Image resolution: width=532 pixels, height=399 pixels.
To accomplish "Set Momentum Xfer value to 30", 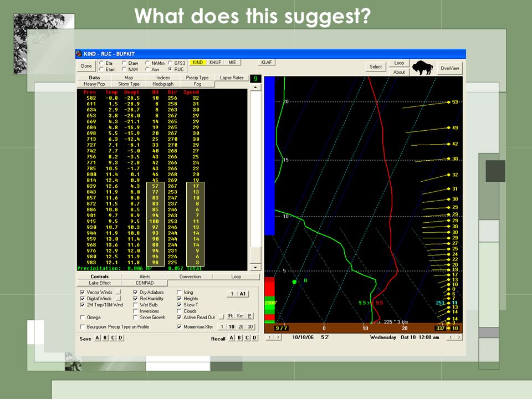I will coord(250,327).
